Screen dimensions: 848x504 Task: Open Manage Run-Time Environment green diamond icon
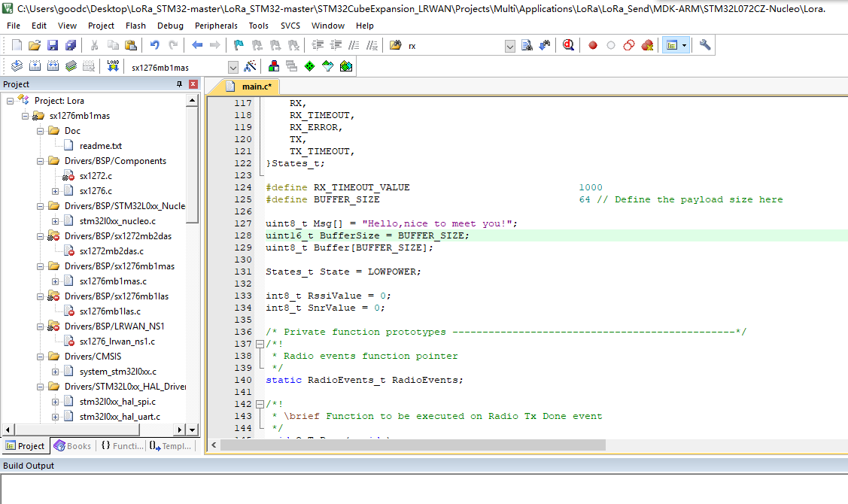(x=309, y=66)
